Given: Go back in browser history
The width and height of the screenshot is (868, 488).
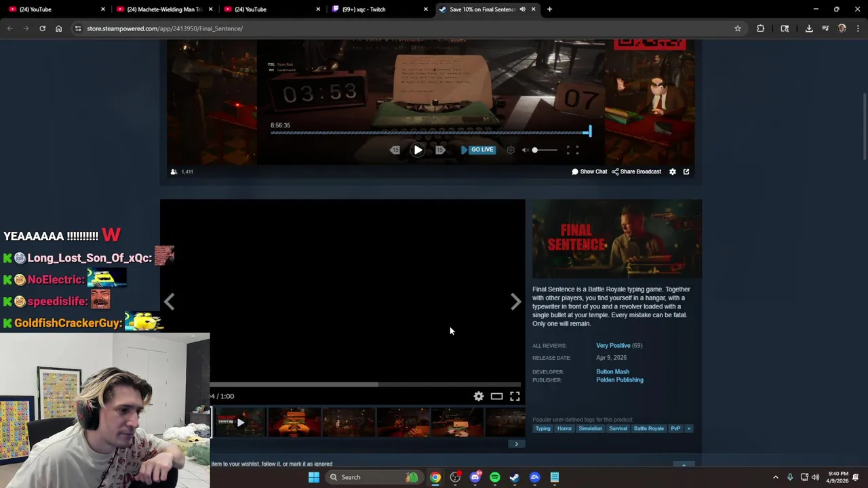Looking at the screenshot, I should point(9,28).
